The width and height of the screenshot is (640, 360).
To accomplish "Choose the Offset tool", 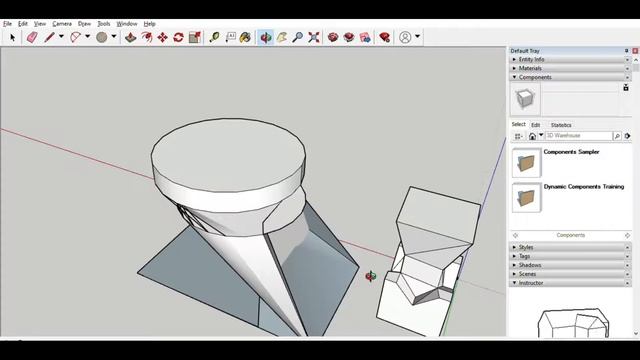I will point(147,38).
